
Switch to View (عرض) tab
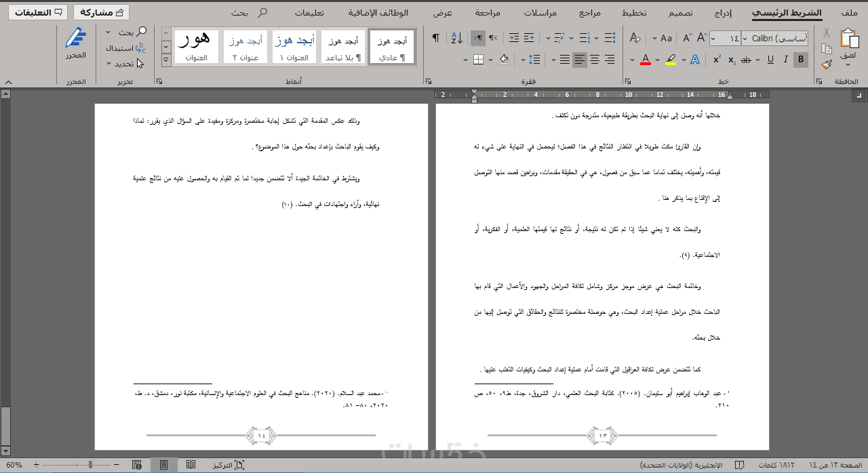(443, 13)
